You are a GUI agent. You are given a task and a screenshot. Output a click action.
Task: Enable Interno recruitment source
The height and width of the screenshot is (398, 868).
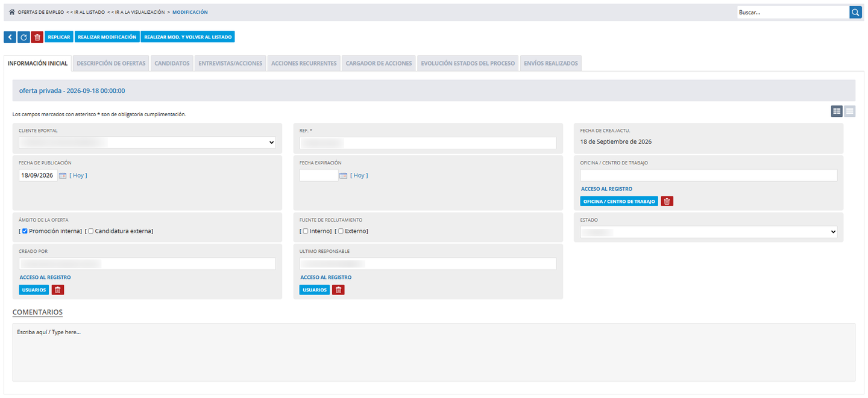(x=306, y=231)
